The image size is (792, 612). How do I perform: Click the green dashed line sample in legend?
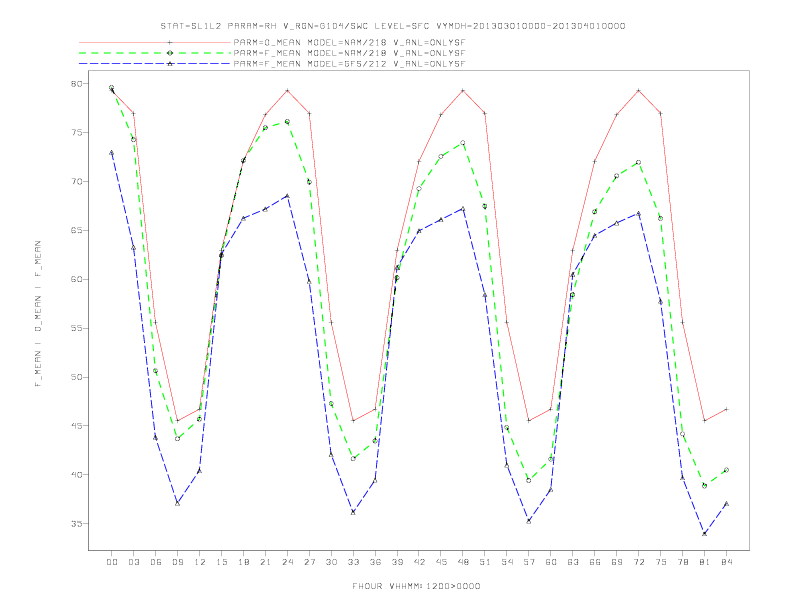pyautogui.click(x=155, y=53)
